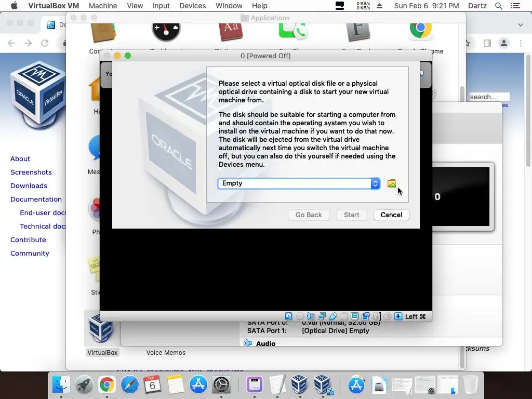Click the [Optical Drive] Empty entry
Screen dimensions: 532x399
335,330
